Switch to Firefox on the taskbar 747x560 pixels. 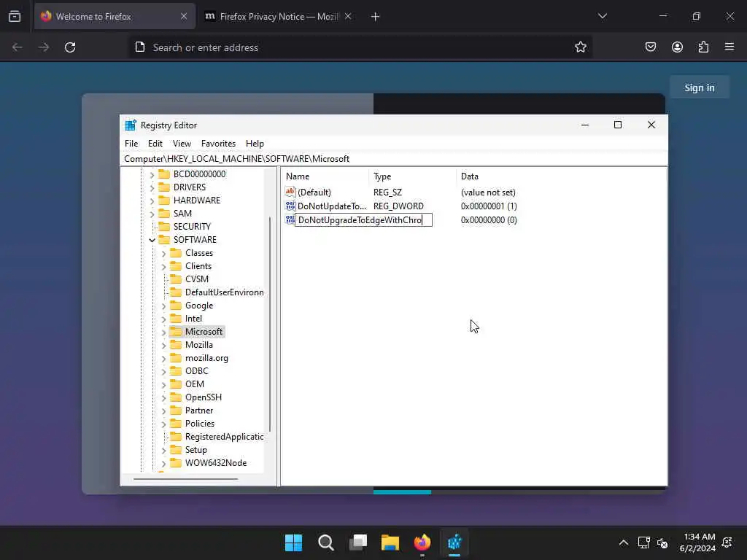[x=422, y=542]
